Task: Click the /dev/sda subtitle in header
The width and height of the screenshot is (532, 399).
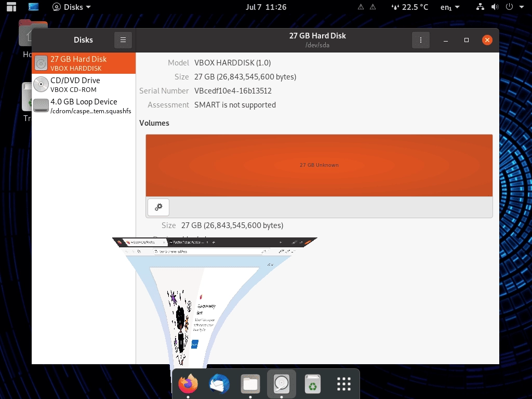Action: coord(317,45)
